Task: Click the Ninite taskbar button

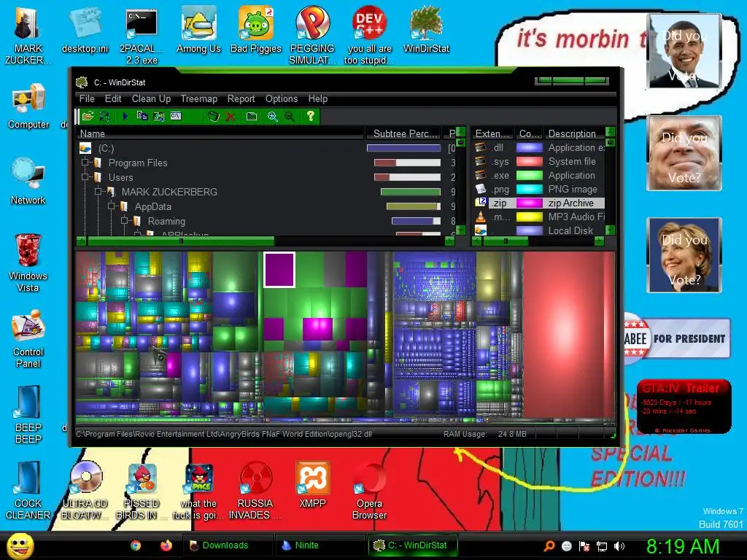Action: click(x=320, y=545)
